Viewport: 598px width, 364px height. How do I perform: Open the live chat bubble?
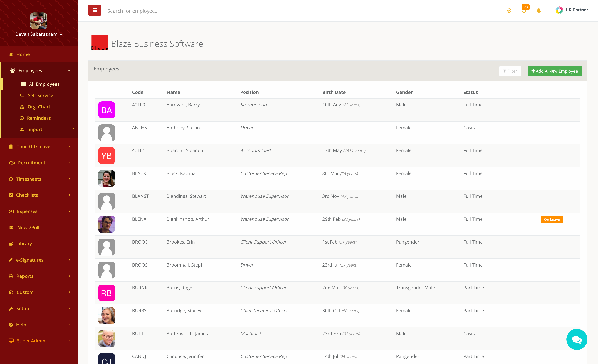coord(576,339)
